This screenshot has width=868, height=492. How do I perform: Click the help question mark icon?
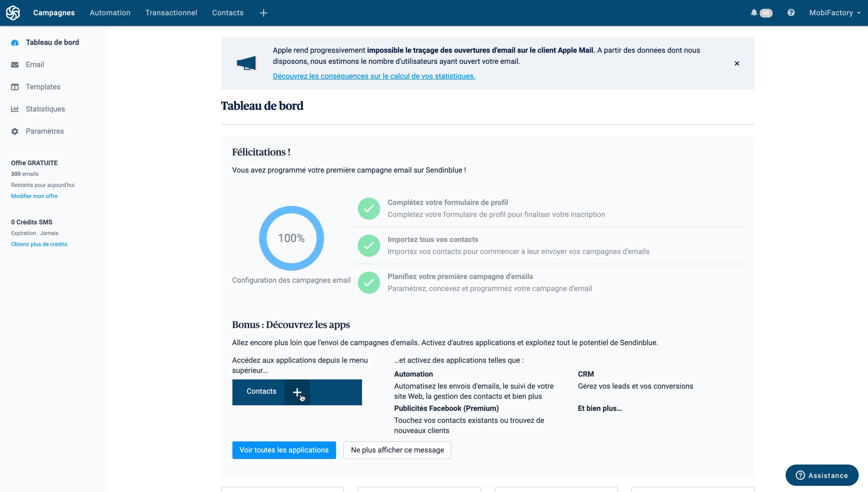791,13
